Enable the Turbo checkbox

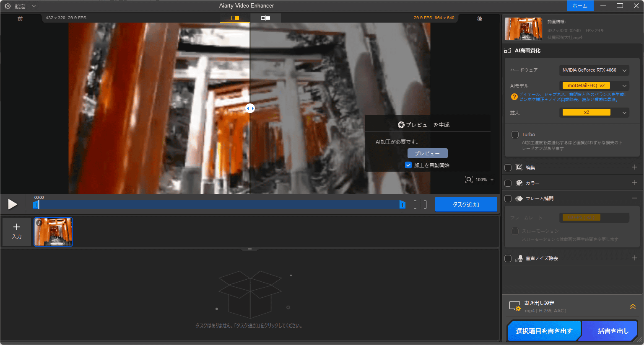pyautogui.click(x=515, y=134)
